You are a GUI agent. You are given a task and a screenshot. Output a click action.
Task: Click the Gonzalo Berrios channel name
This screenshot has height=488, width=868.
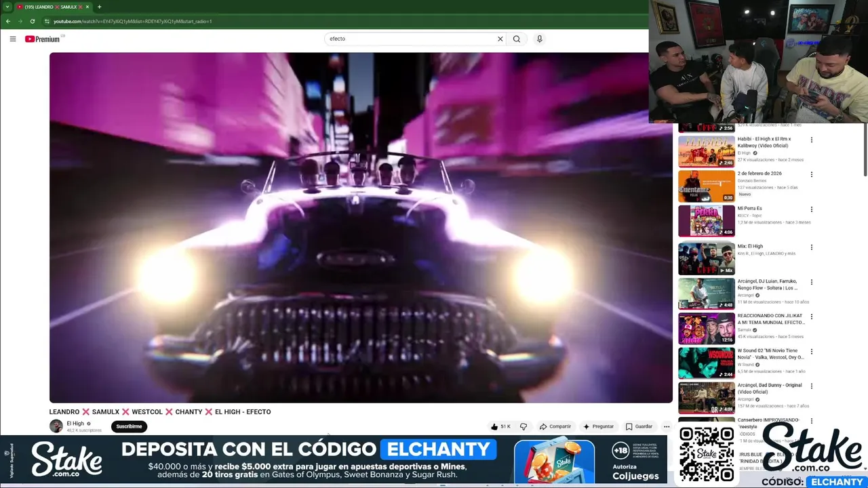751,181
